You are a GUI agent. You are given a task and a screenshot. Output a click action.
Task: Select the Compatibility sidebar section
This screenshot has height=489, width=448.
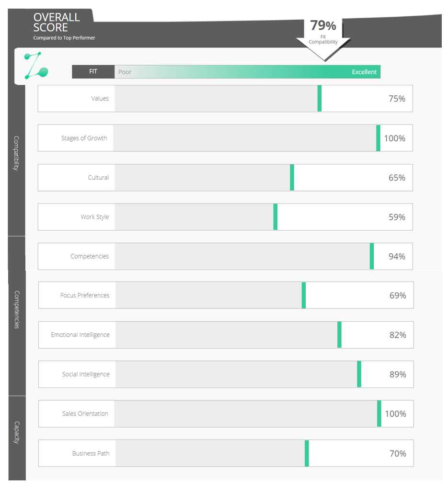pos(16,153)
